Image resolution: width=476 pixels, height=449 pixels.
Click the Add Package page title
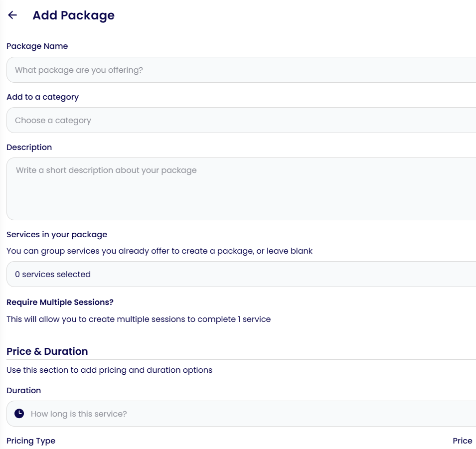73,15
